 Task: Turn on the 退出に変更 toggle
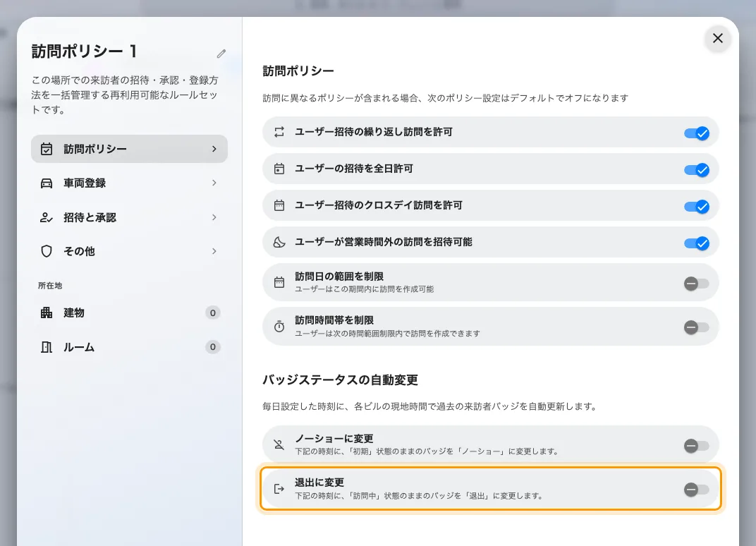coord(697,490)
